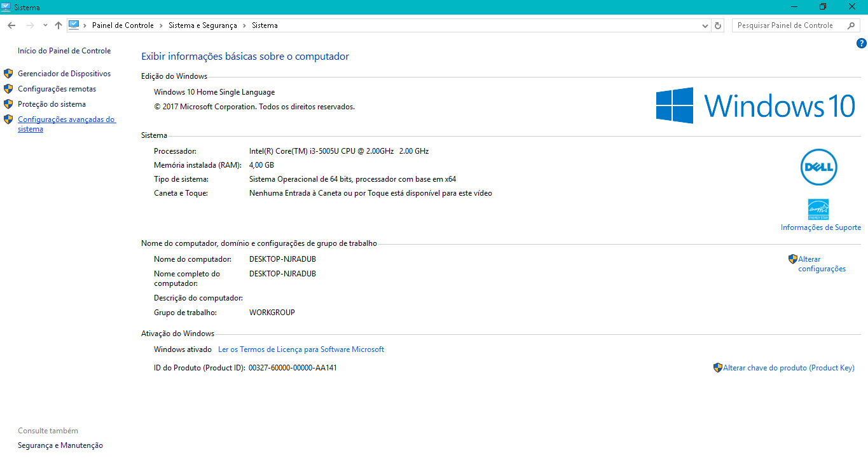This screenshot has height=460, width=868.
Task: Refresh the page with reload icon
Action: click(x=718, y=25)
